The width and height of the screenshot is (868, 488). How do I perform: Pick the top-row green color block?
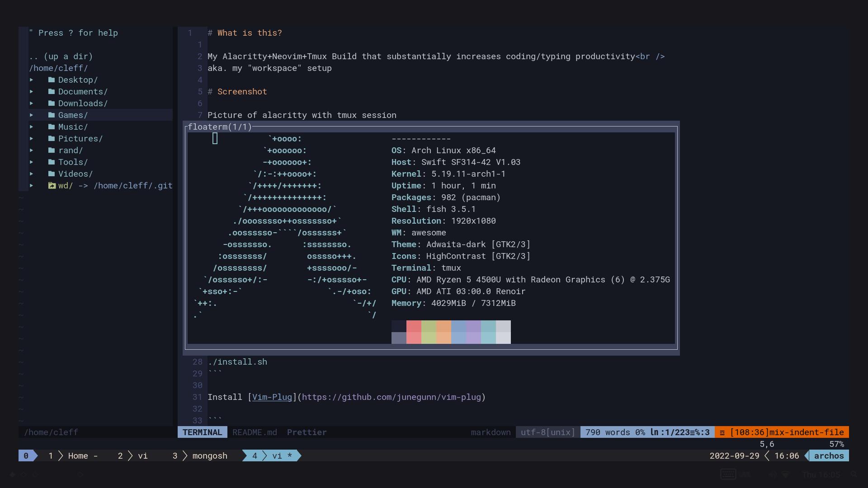429,326
